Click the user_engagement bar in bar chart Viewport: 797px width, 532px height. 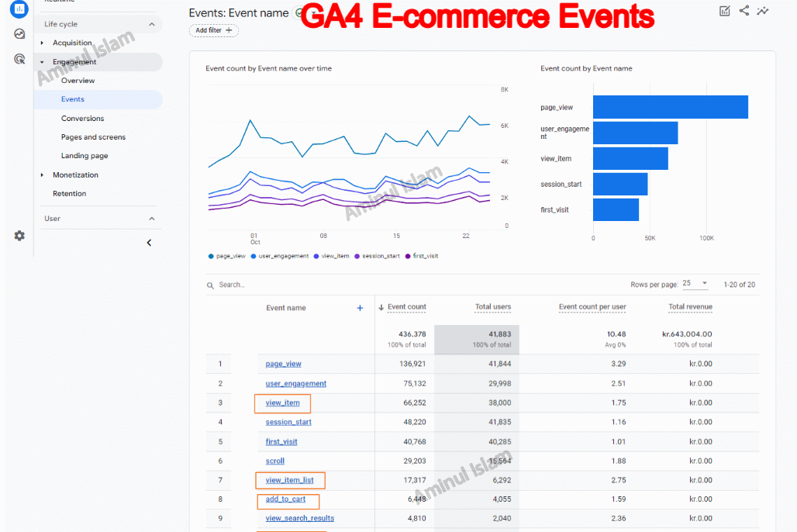(636, 133)
